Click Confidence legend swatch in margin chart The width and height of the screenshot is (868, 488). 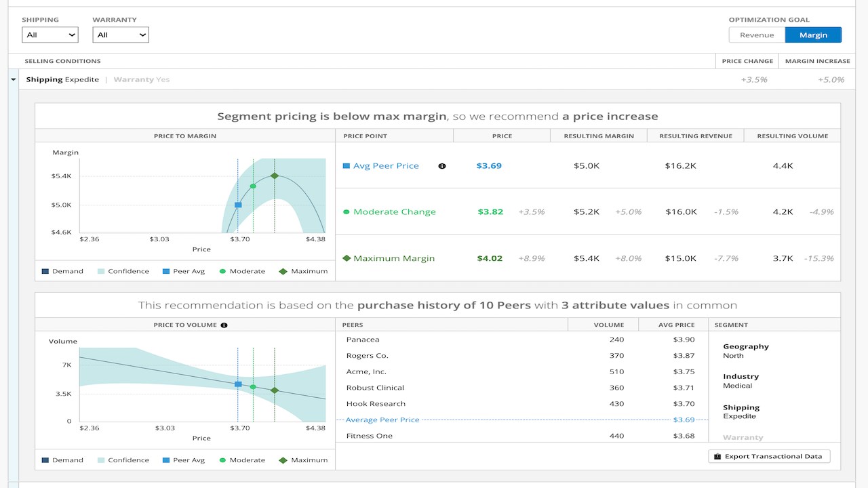click(101, 271)
